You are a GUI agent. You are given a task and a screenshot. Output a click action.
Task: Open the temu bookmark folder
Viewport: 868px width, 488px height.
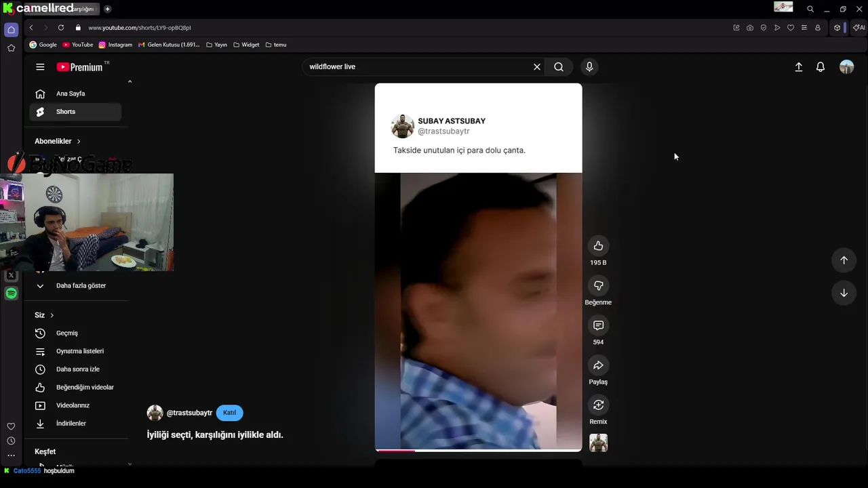coord(276,45)
